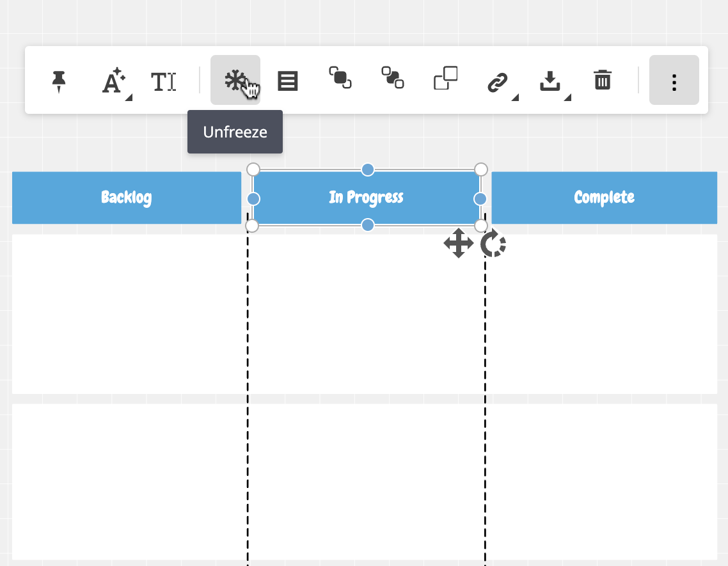This screenshot has width=728, height=566.
Task: Click the top-left white resize handle
Action: (x=253, y=169)
